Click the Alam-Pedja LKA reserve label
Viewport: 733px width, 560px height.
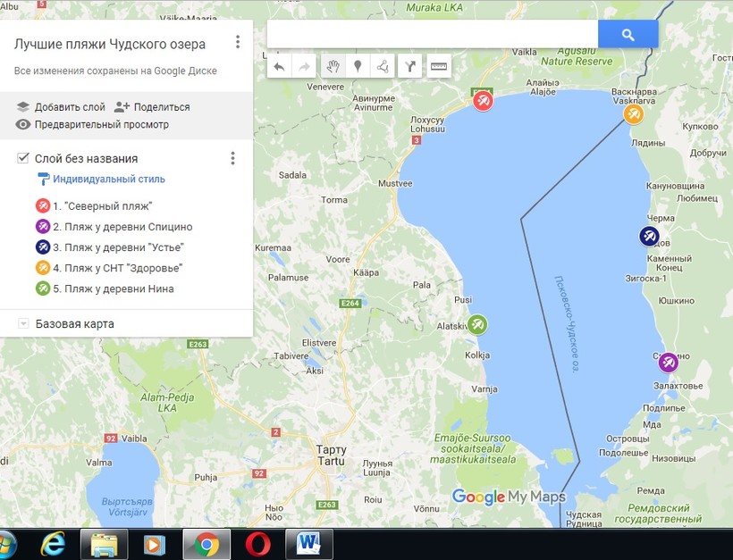point(167,403)
